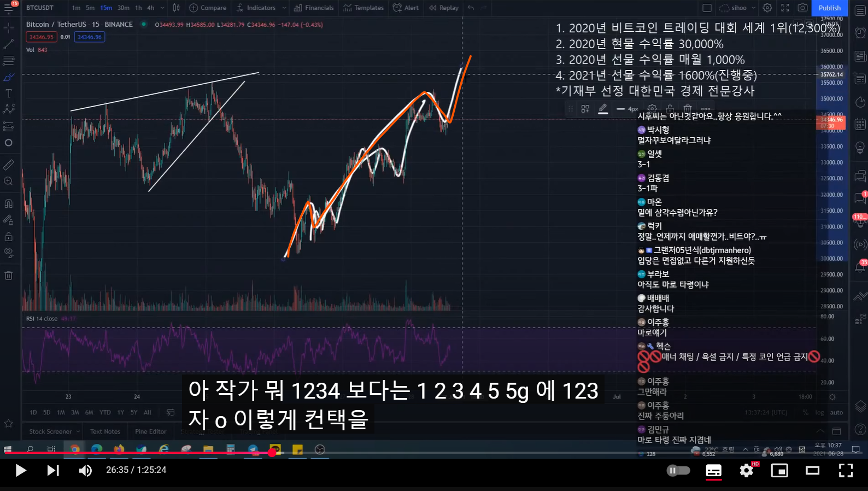Open YouTube player settings gear

pyautogui.click(x=747, y=470)
